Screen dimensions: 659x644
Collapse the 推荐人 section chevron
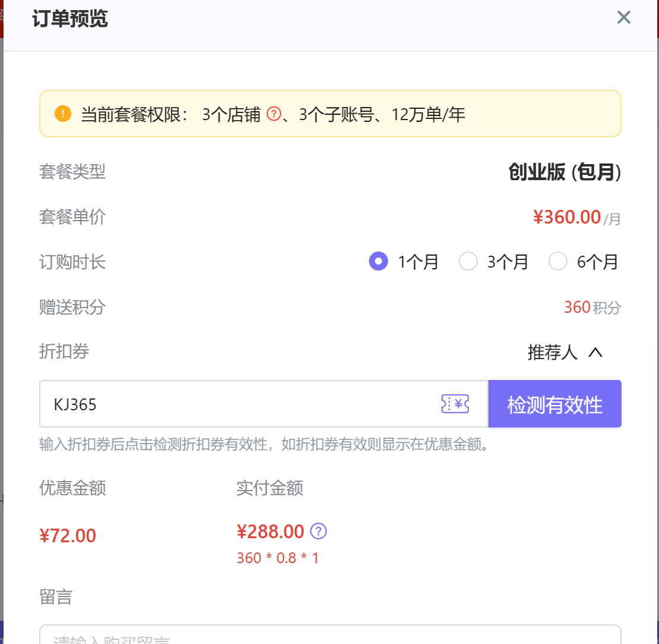pos(595,352)
